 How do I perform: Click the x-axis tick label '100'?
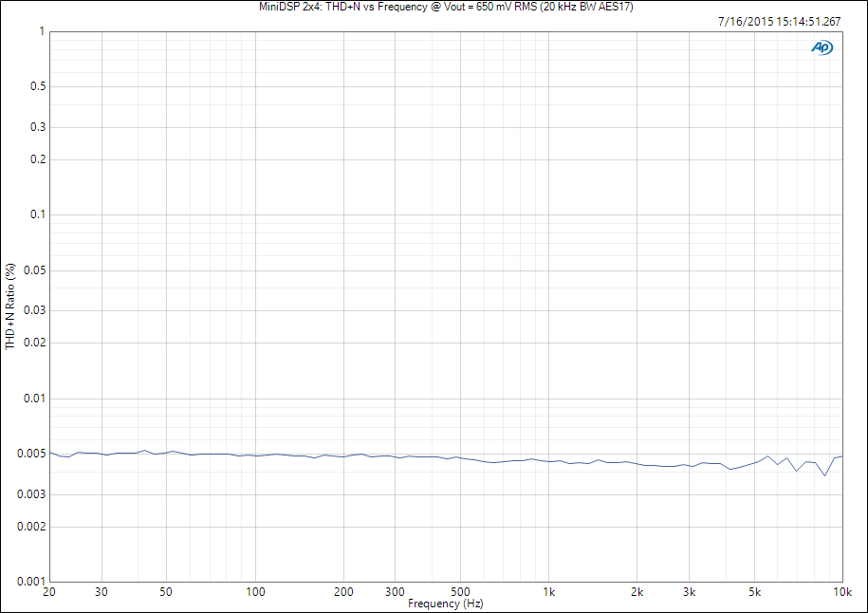[255, 592]
